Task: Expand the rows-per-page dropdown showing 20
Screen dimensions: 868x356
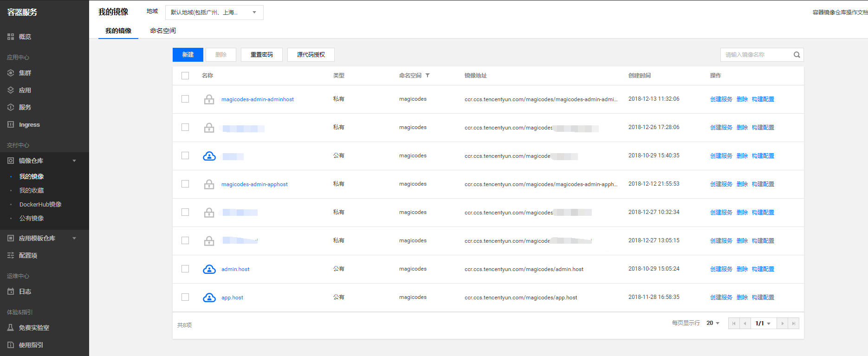Action: 713,323
